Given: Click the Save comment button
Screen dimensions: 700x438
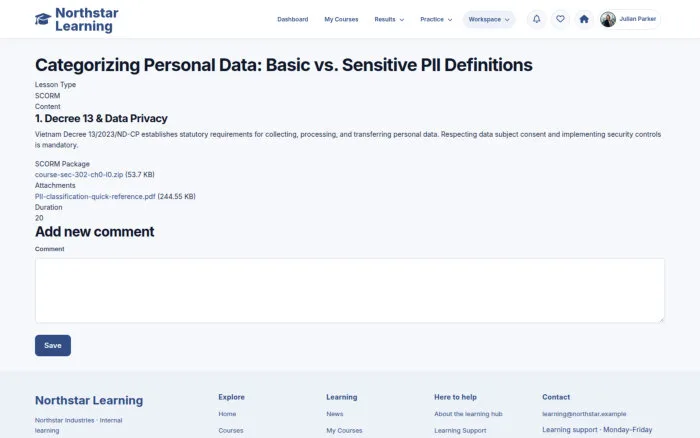Looking at the screenshot, I should pyautogui.click(x=53, y=345).
